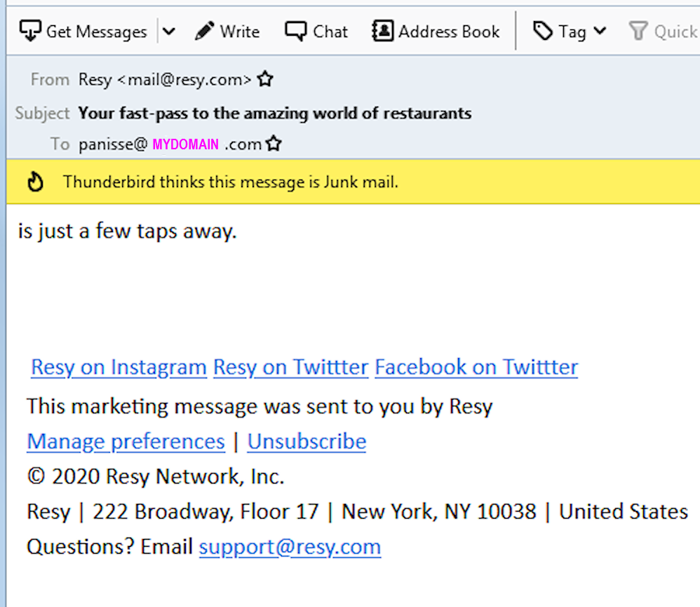
Task: Click the junk mail flame icon
Action: pyautogui.click(x=35, y=182)
